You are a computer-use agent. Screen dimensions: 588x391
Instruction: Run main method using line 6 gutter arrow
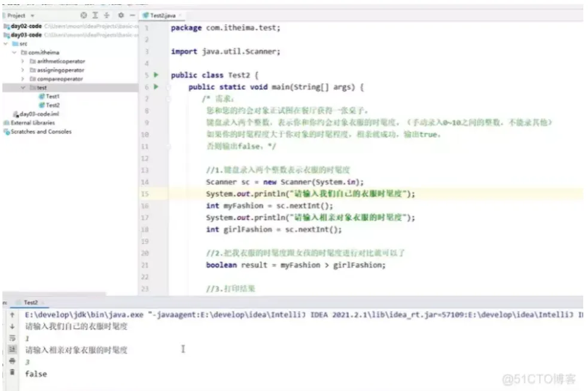click(x=156, y=87)
